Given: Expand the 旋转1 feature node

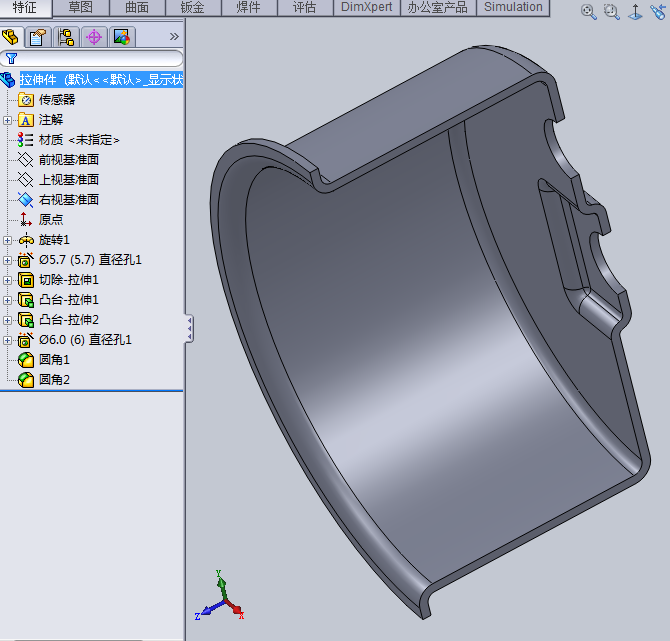Looking at the screenshot, I should [x=7, y=240].
